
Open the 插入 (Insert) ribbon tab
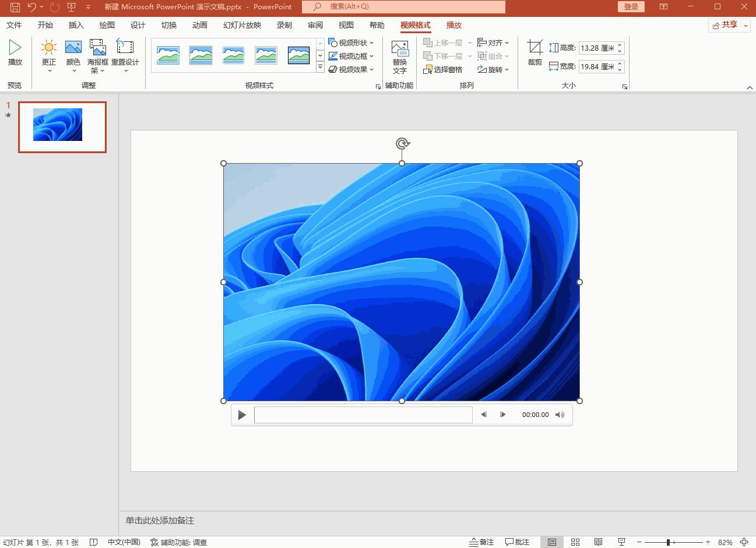tap(76, 25)
